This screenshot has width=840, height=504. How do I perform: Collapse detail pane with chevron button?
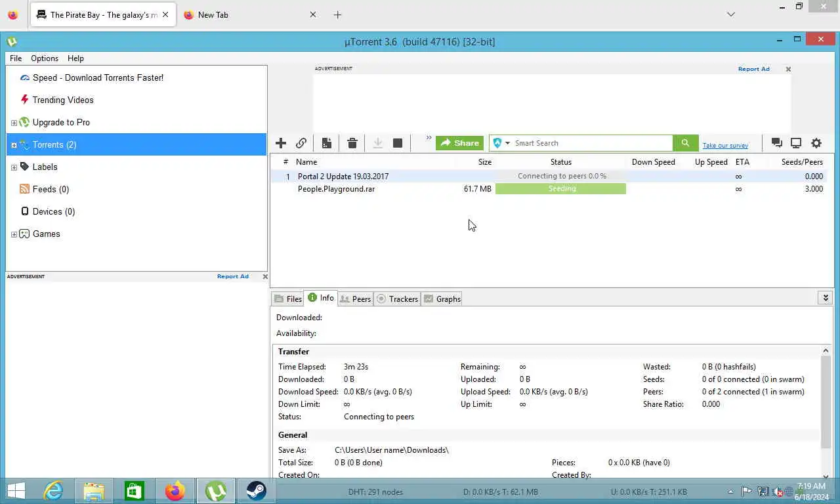click(826, 298)
